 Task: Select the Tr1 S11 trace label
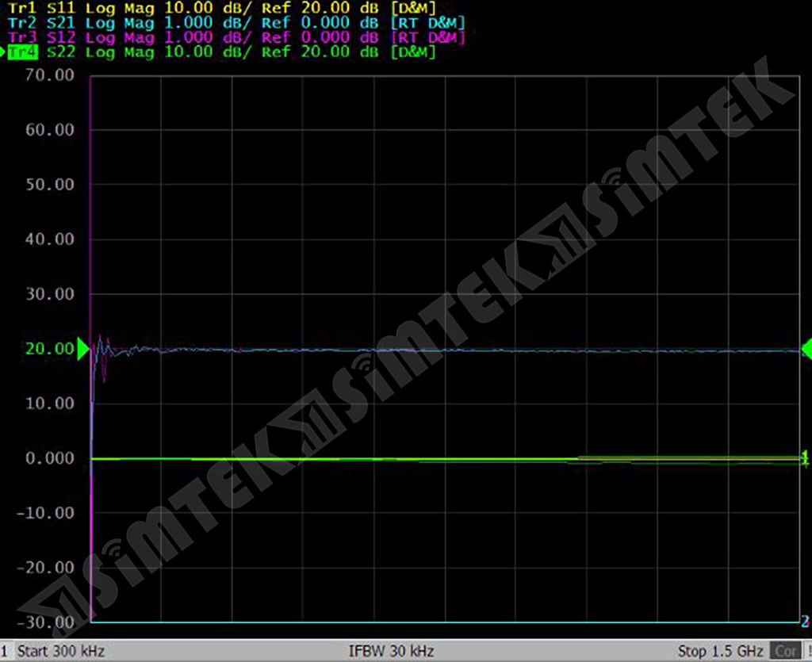click(x=41, y=8)
